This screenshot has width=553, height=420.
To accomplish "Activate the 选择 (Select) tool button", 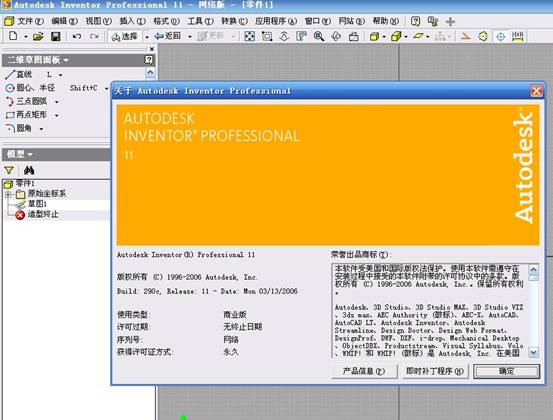I will point(124,36).
